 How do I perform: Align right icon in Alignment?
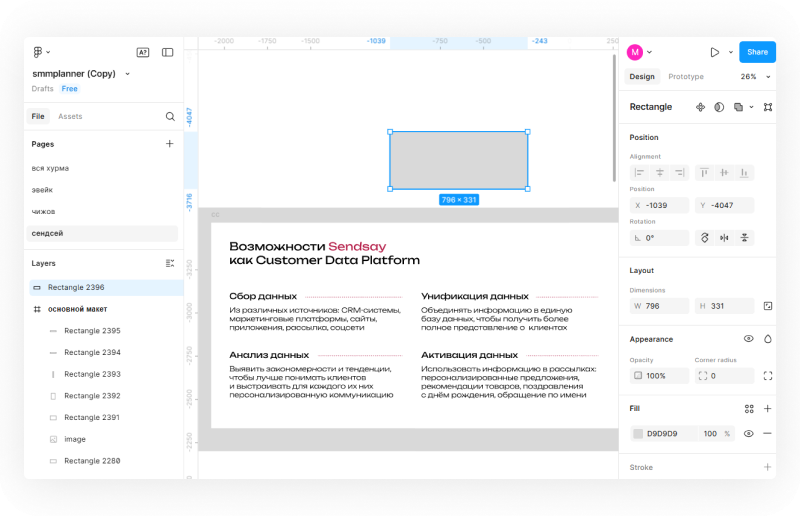680,173
